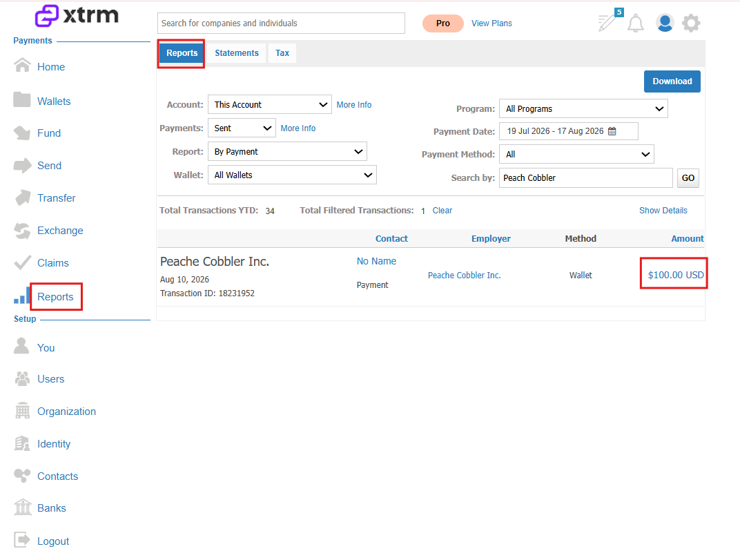
Task: Open Exchange in the sidebar
Action: click(x=60, y=231)
